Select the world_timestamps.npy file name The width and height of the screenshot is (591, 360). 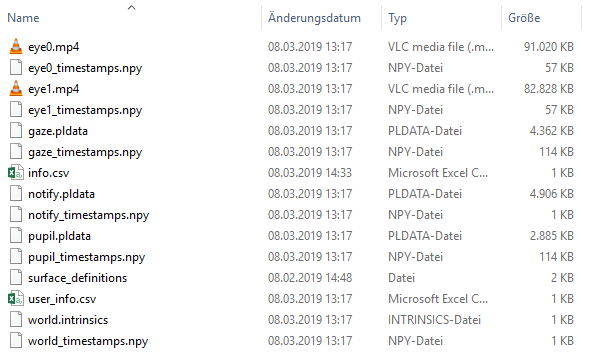point(88,341)
